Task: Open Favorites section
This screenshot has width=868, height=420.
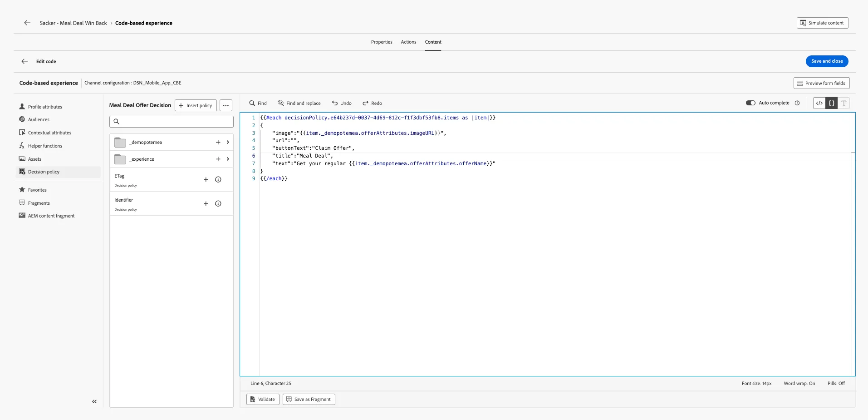Action: coord(37,190)
